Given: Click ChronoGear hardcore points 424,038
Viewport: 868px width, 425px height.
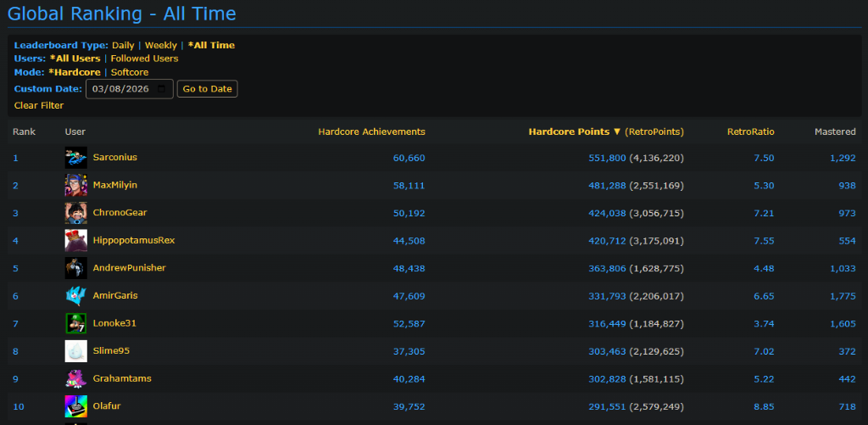Looking at the screenshot, I should [607, 213].
